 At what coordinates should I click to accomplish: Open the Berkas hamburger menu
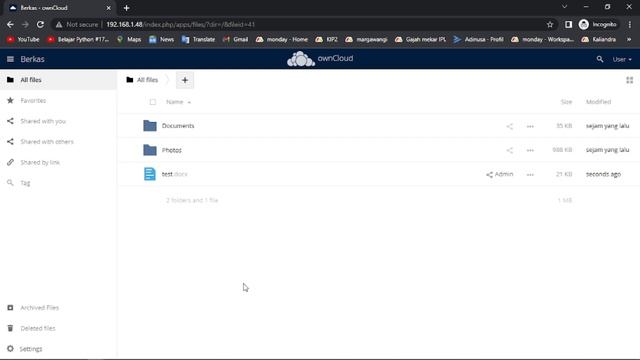[x=10, y=59]
